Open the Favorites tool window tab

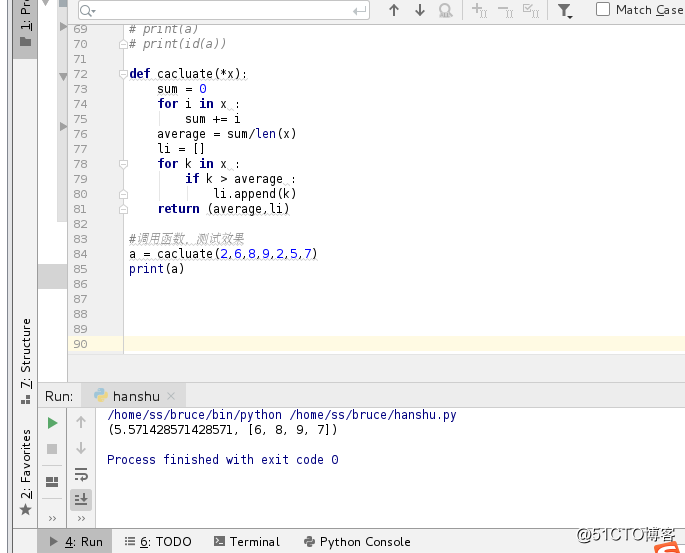(26, 472)
